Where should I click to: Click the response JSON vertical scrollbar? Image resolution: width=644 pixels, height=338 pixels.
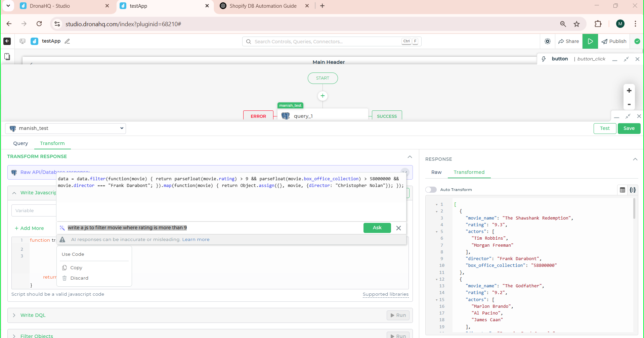tap(634, 209)
